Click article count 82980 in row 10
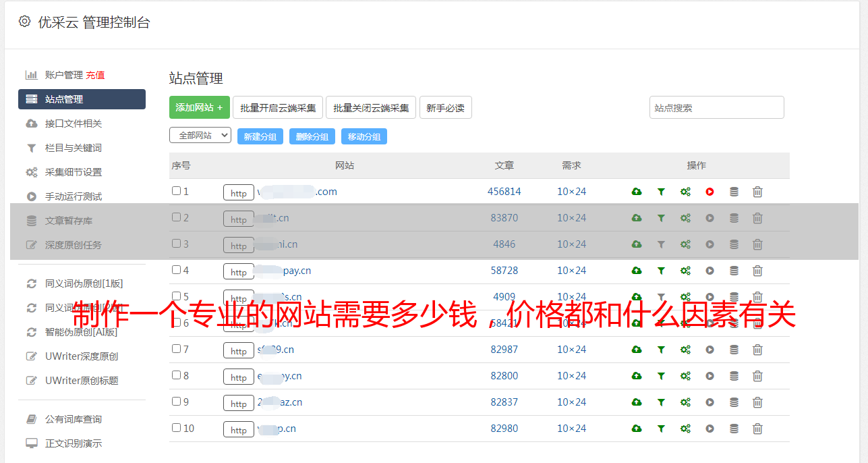This screenshot has width=868, height=463. pos(504,429)
